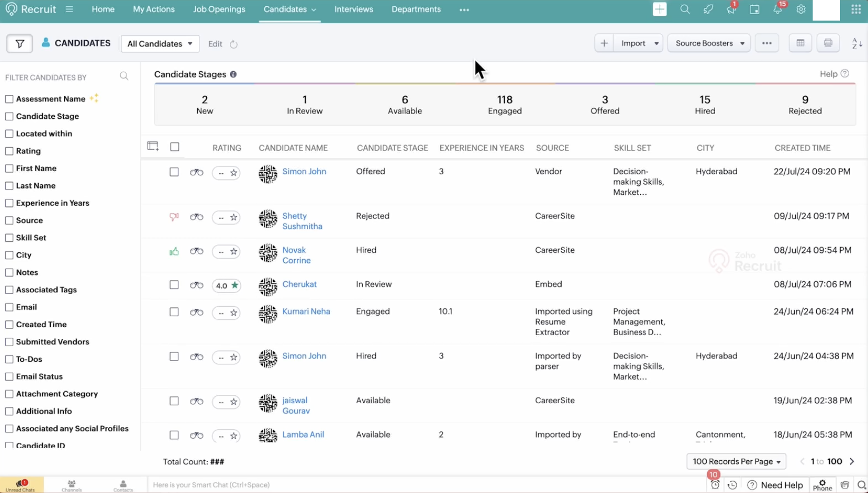Enable the Candidate Stage filter checkbox

pyautogui.click(x=9, y=117)
